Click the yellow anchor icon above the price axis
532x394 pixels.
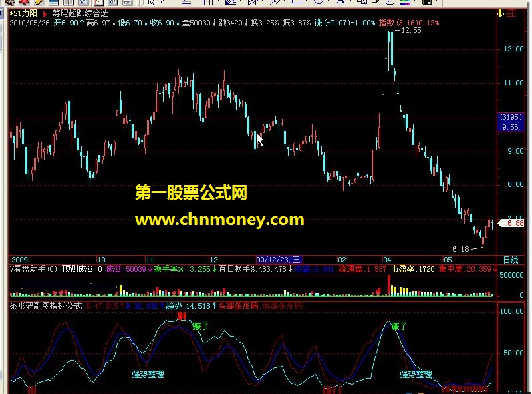[x=500, y=13]
